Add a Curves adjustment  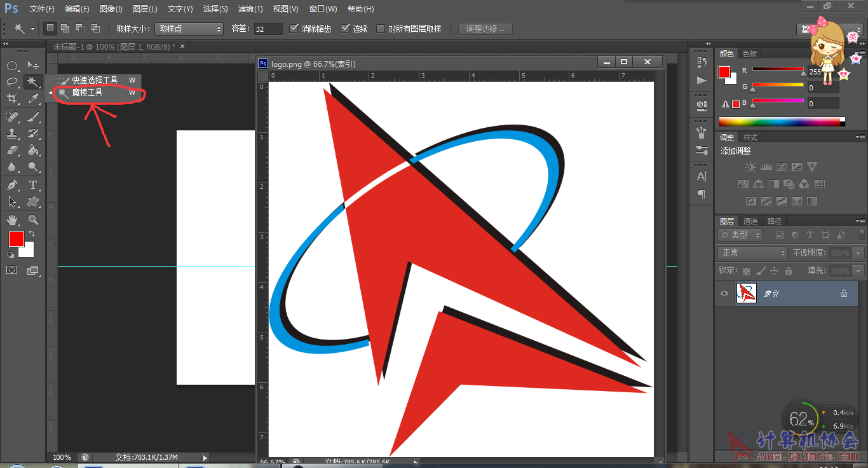[781, 167]
